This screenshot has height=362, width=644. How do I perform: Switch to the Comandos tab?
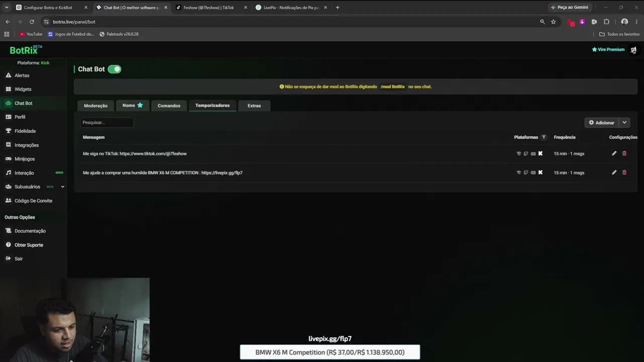click(169, 106)
